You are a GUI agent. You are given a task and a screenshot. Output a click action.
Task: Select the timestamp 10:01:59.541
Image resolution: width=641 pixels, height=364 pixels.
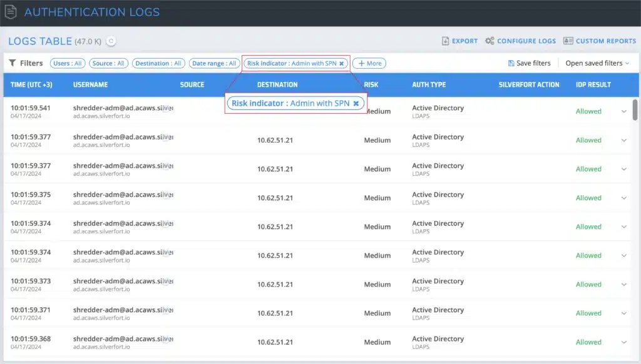31,108
